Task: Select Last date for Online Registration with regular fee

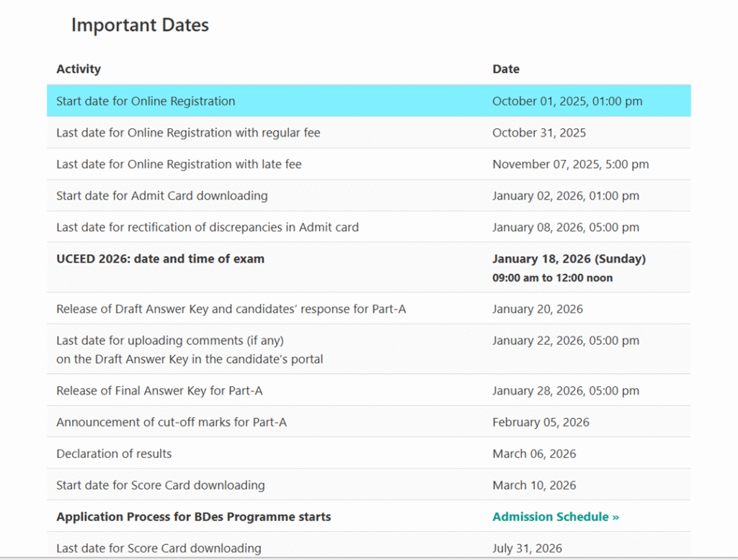Action: (188, 133)
